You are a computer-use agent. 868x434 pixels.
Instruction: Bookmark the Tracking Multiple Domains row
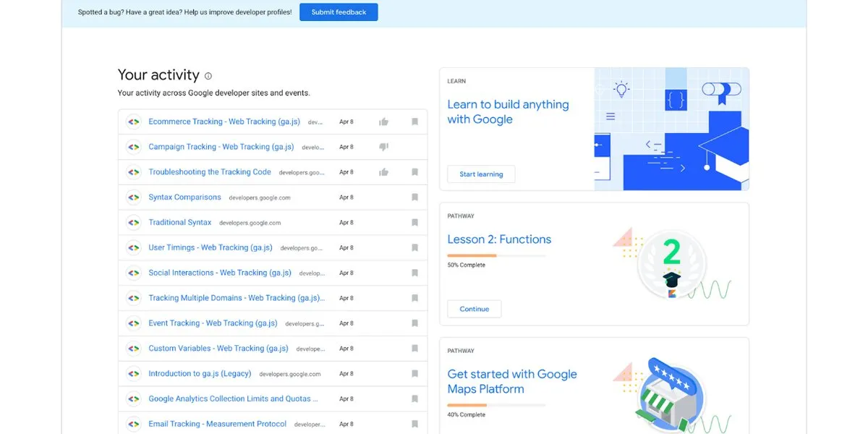click(x=415, y=298)
